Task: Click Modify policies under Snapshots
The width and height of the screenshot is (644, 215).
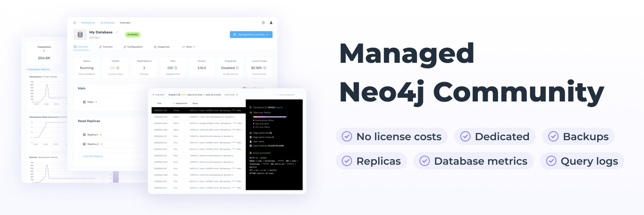Action: (231, 74)
